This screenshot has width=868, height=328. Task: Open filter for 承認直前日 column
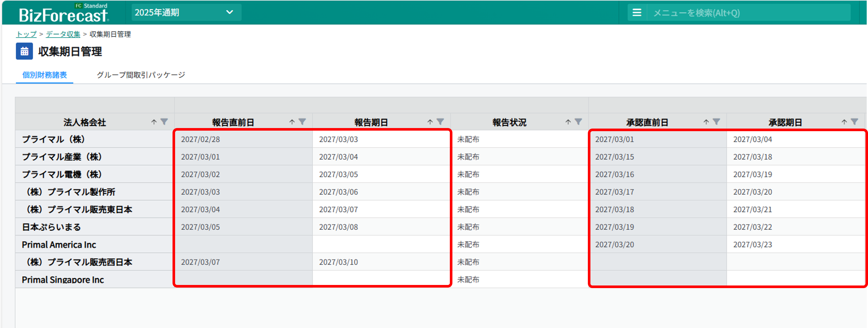tap(716, 122)
